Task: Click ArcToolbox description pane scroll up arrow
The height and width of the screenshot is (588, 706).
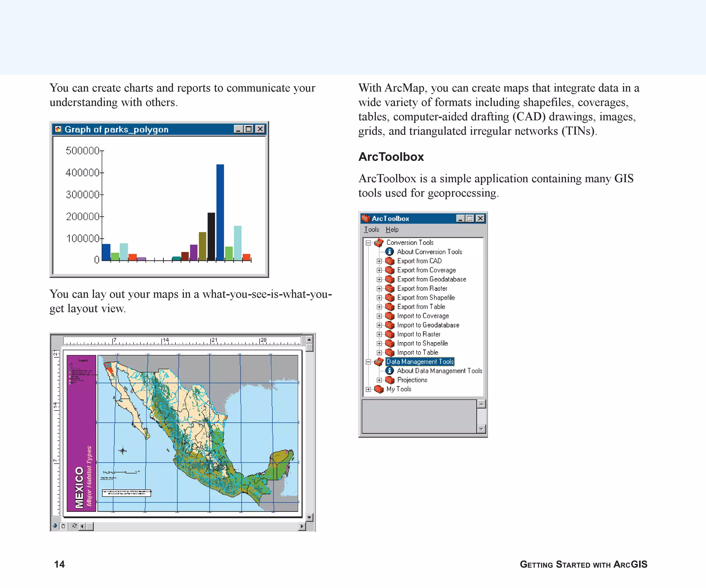Action: point(482,404)
